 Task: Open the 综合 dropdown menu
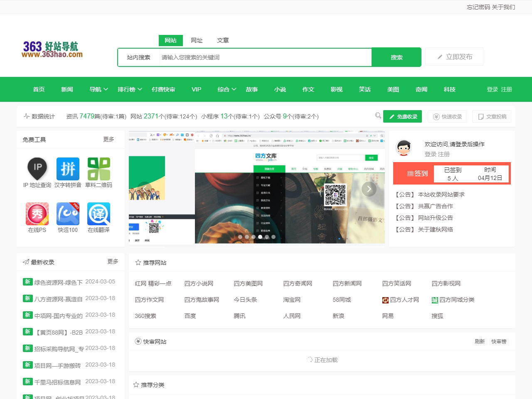tap(226, 89)
